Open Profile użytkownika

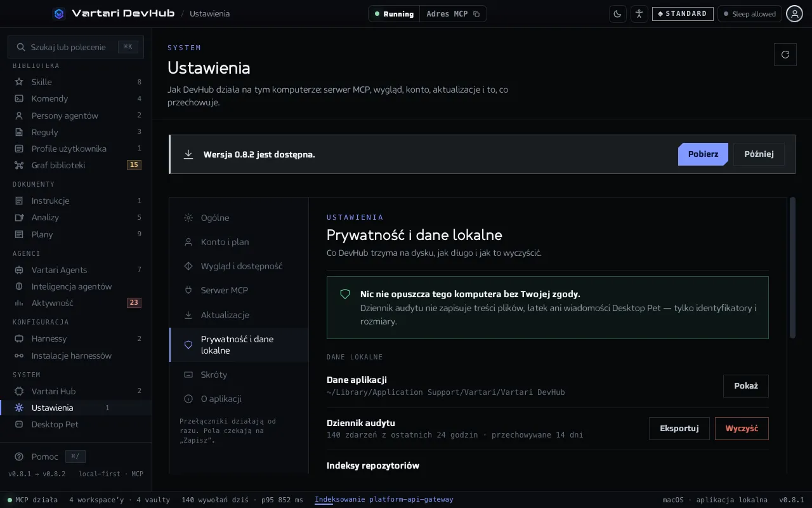click(x=76, y=149)
